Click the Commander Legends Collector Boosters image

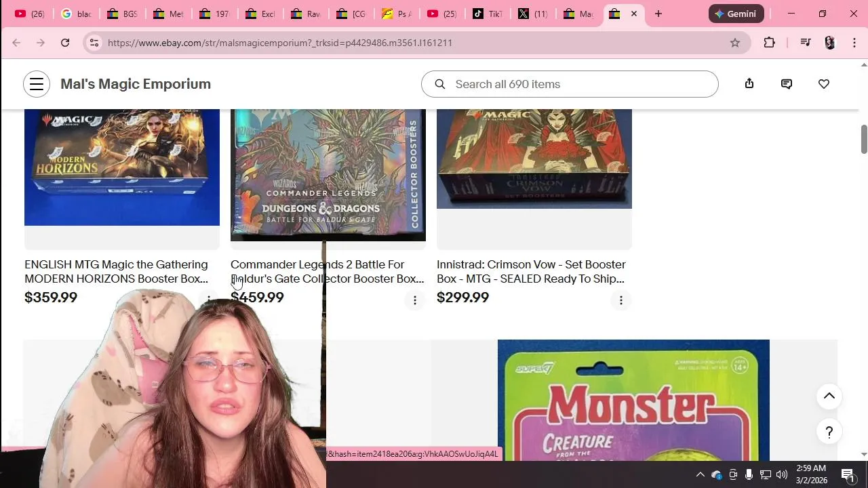[x=328, y=175]
